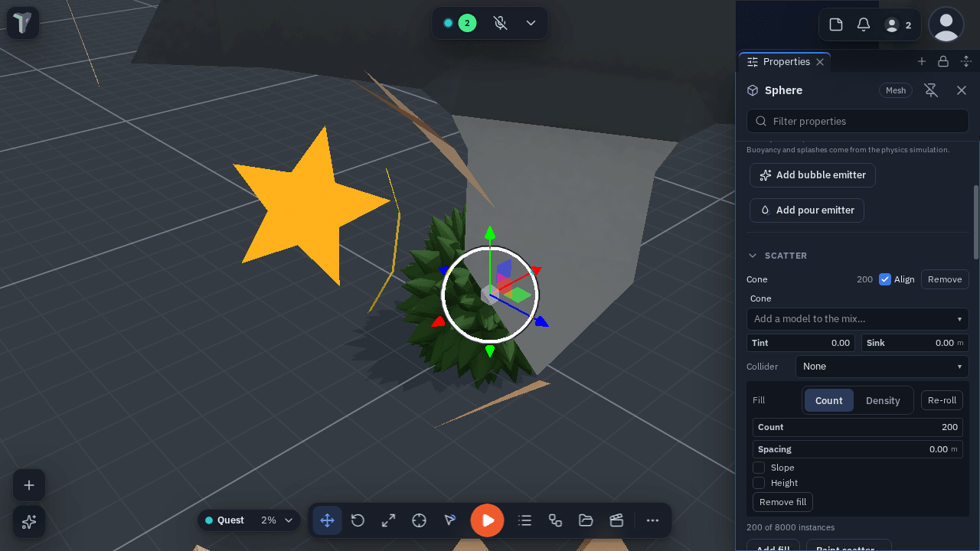The height and width of the screenshot is (551, 980).
Task: Click the panel move arrows icon
Action: pos(965,61)
